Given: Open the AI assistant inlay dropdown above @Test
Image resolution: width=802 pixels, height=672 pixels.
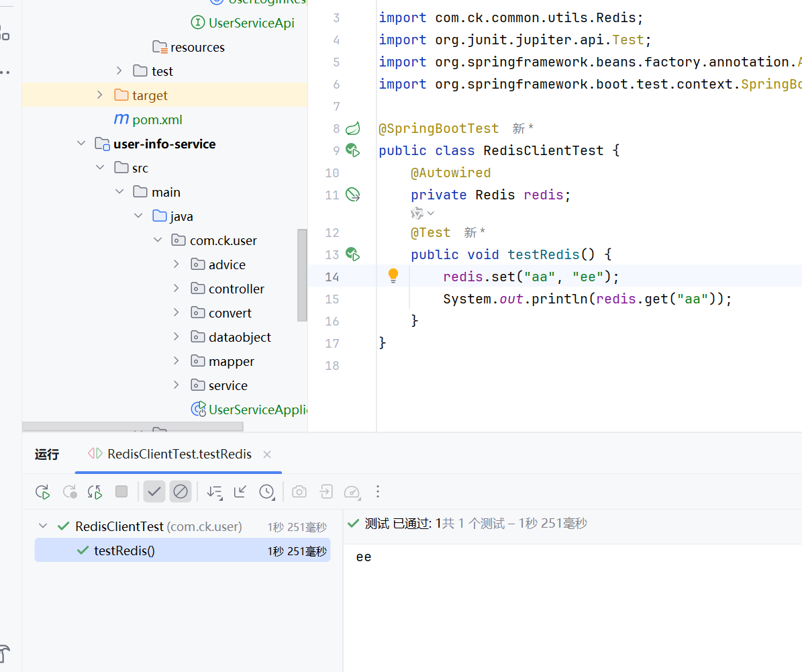Looking at the screenshot, I should pos(423,213).
